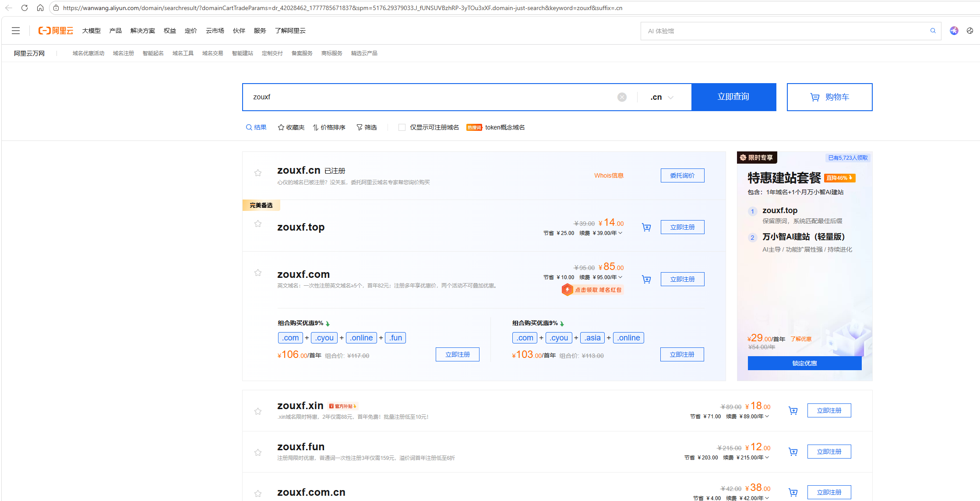Open the 了解阿里云 top navigation menu
Screen dimensions: 980x501
pos(290,31)
